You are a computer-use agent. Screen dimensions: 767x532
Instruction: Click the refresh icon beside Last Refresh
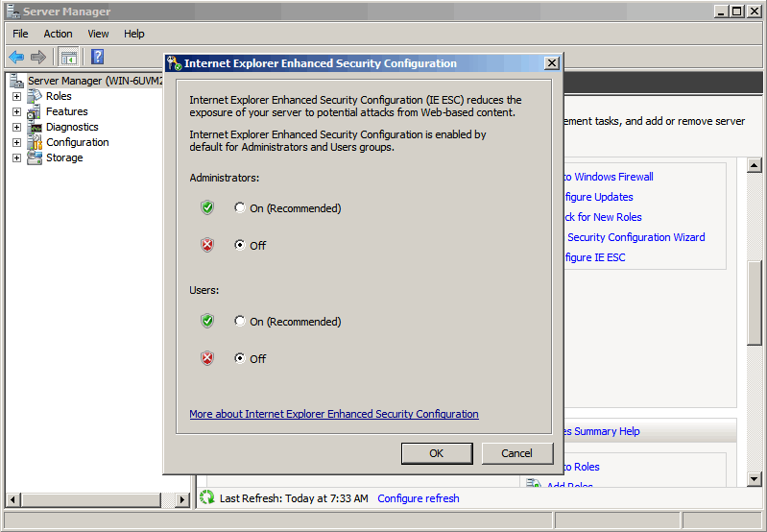pos(207,497)
